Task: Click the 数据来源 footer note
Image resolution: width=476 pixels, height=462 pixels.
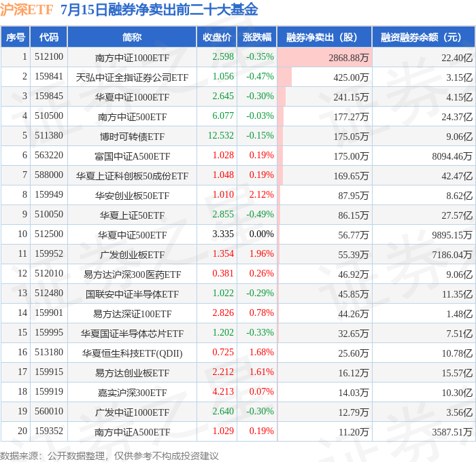Action: pyautogui.click(x=109, y=456)
